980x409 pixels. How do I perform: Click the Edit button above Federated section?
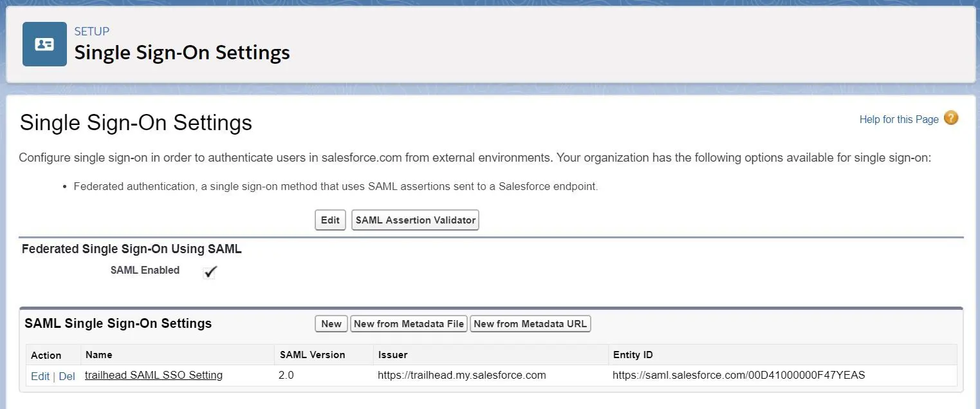(x=330, y=220)
